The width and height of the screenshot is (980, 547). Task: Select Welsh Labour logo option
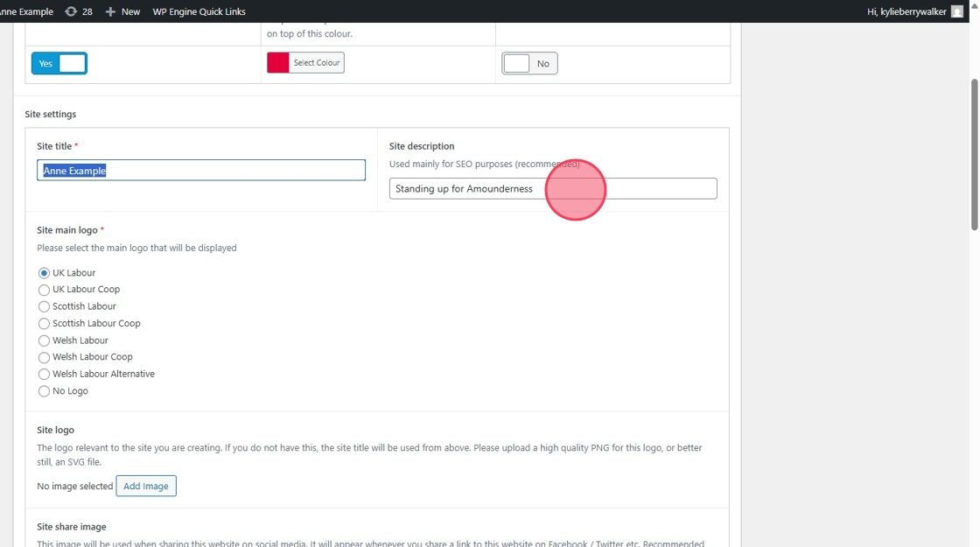point(44,340)
